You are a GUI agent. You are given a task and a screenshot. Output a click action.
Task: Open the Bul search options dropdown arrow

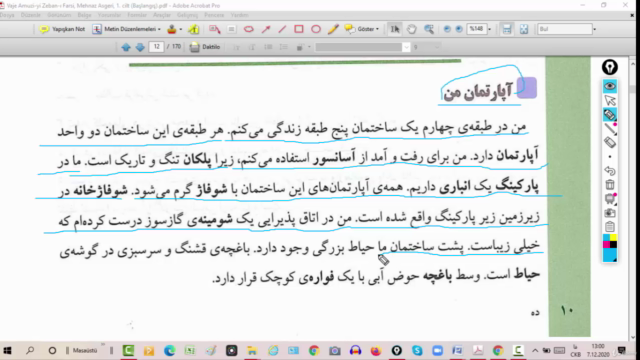point(595,29)
